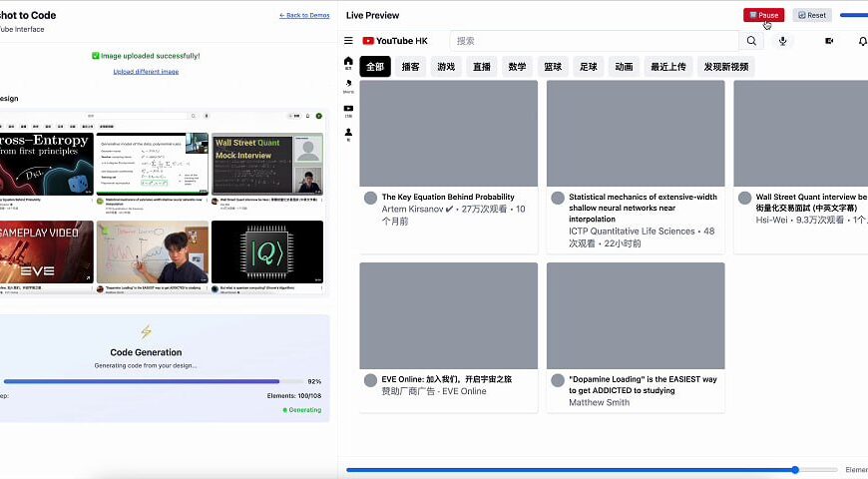Click the green Generating status text
The width and height of the screenshot is (868, 479).
(x=304, y=410)
